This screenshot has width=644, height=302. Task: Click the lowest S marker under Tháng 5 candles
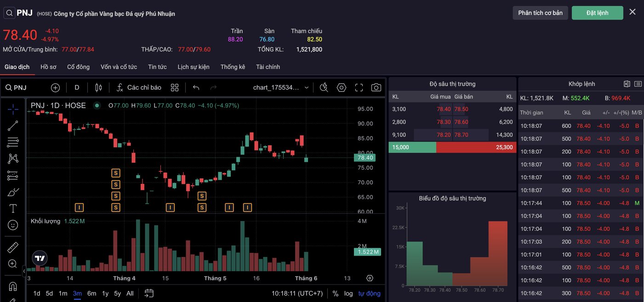tap(202, 208)
